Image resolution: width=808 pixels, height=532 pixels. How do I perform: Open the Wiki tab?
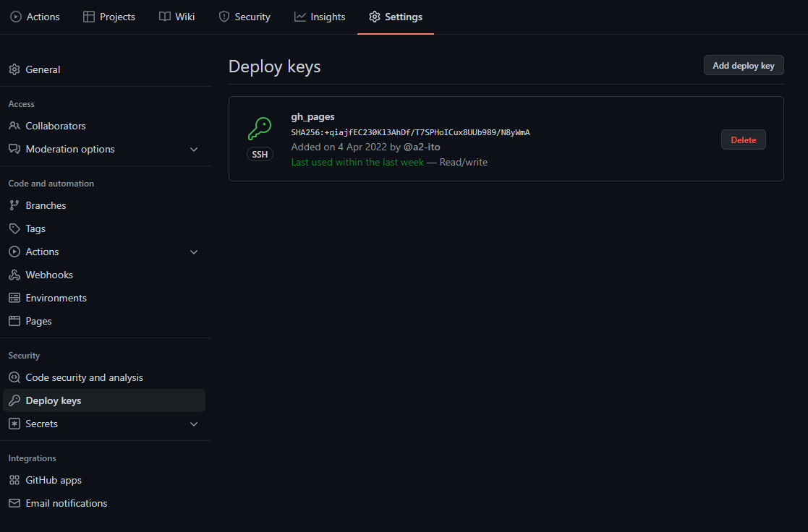point(177,17)
